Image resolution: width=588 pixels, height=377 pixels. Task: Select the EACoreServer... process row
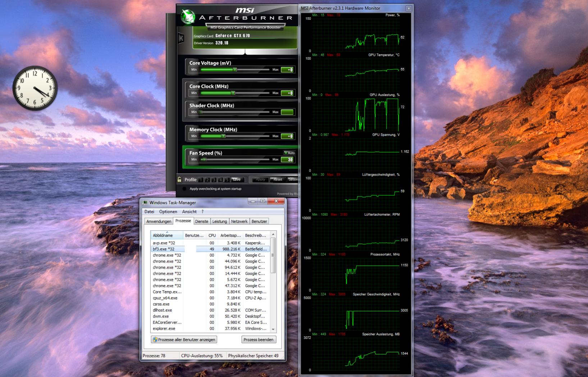[210, 322]
